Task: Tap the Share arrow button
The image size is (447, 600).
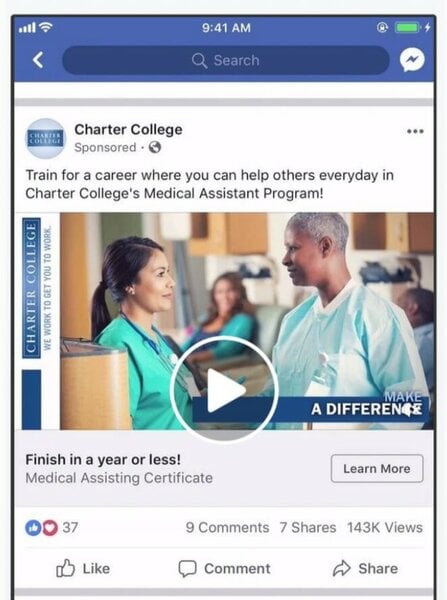Action: coord(365,568)
